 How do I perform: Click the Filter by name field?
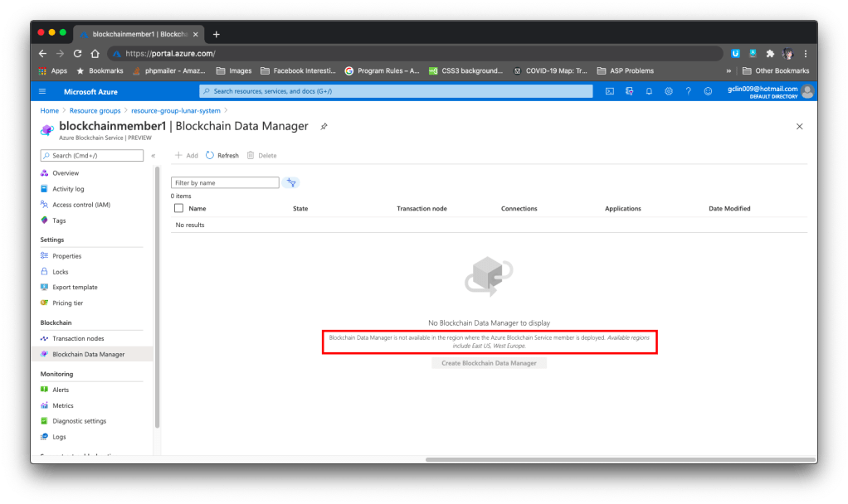click(225, 182)
